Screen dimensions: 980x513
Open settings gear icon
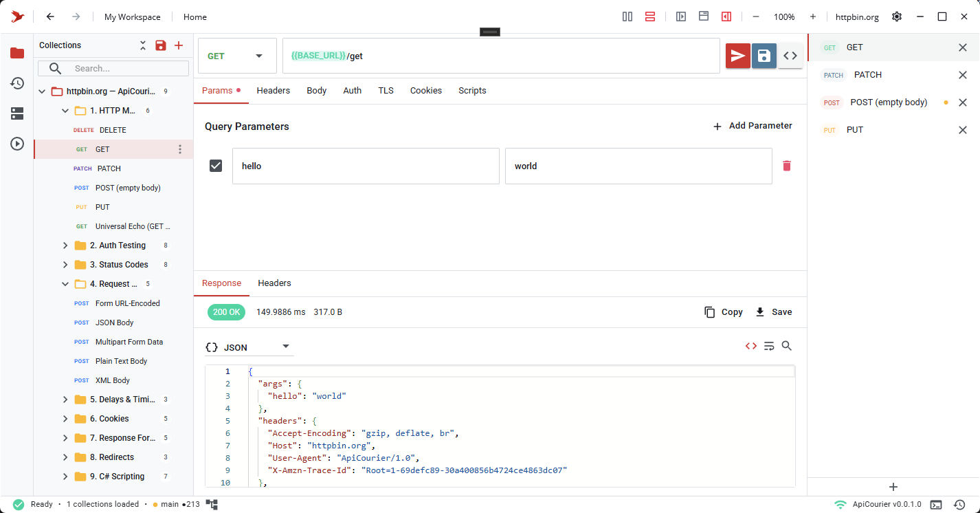897,17
